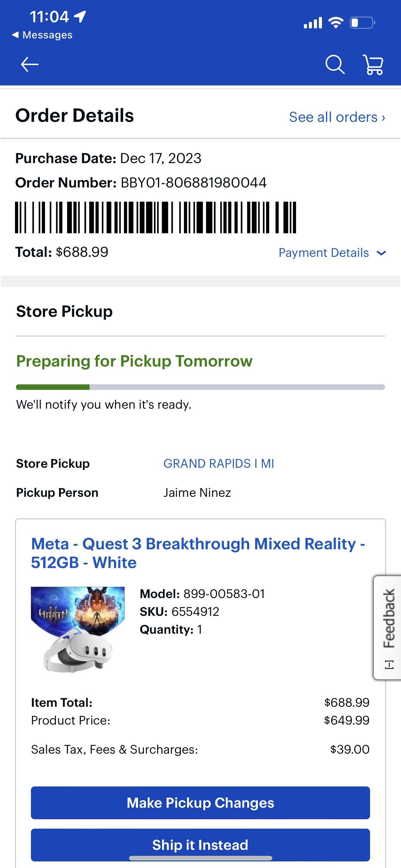Tap the Preparing for Pickup Tomorrow status
Image resolution: width=401 pixels, height=868 pixels.
[134, 361]
